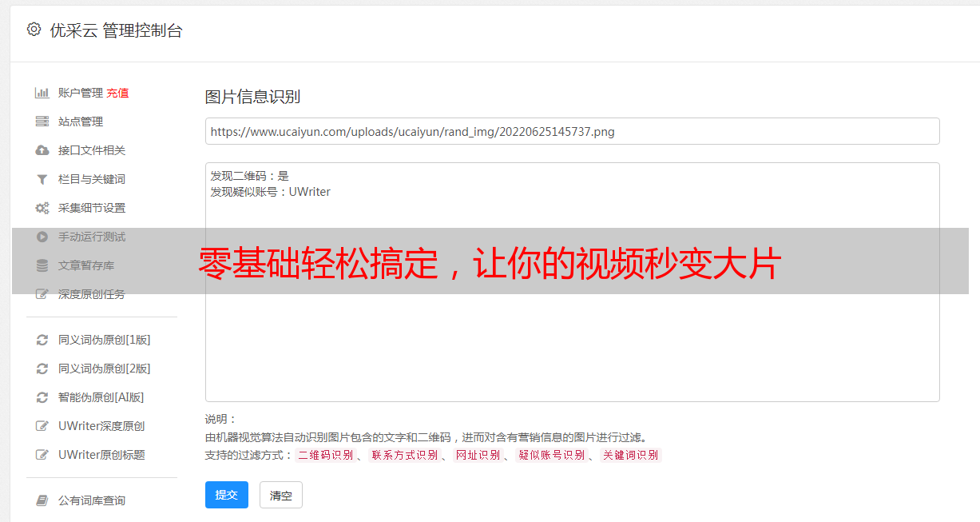Screen dimensions: 980x522
Task: Click the red 充值 link
Action: click(117, 93)
